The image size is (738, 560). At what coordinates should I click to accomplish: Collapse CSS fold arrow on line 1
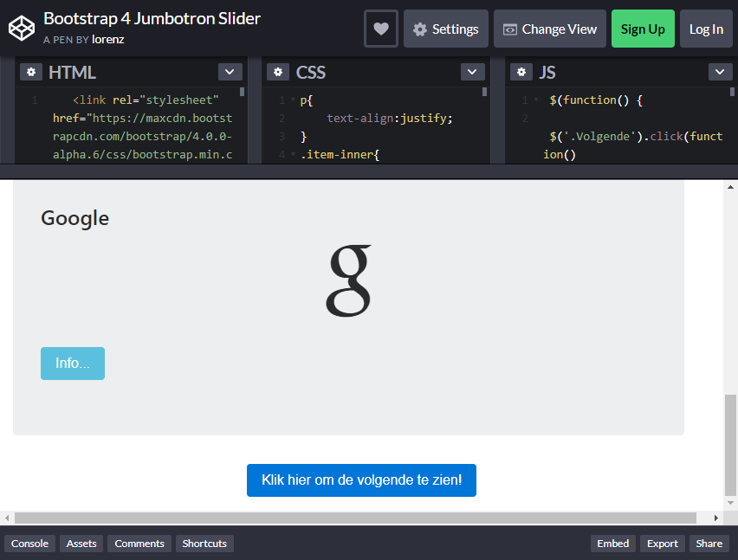(x=294, y=100)
